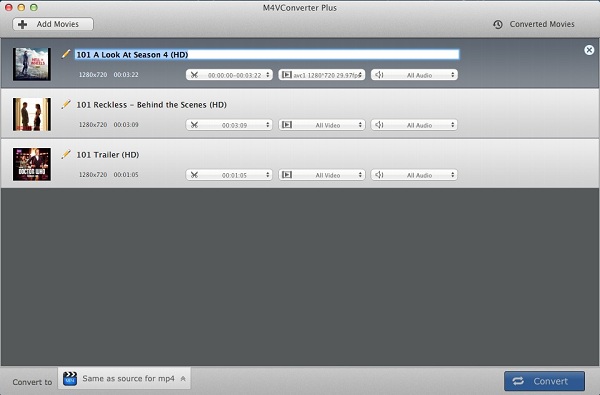The height and width of the screenshot is (395, 600).
Task: Click the pencil icon for 'Reckless – Behind the Scenes'
Action: coord(66,104)
